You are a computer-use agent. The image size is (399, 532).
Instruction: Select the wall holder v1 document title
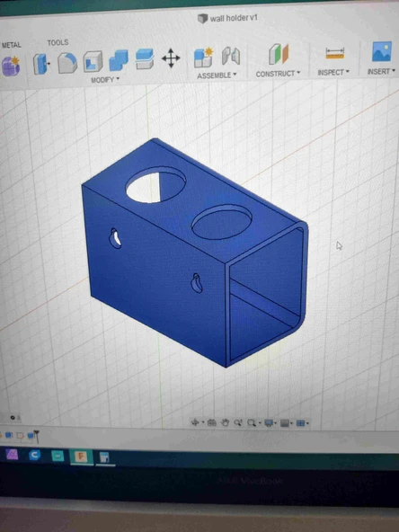click(234, 18)
